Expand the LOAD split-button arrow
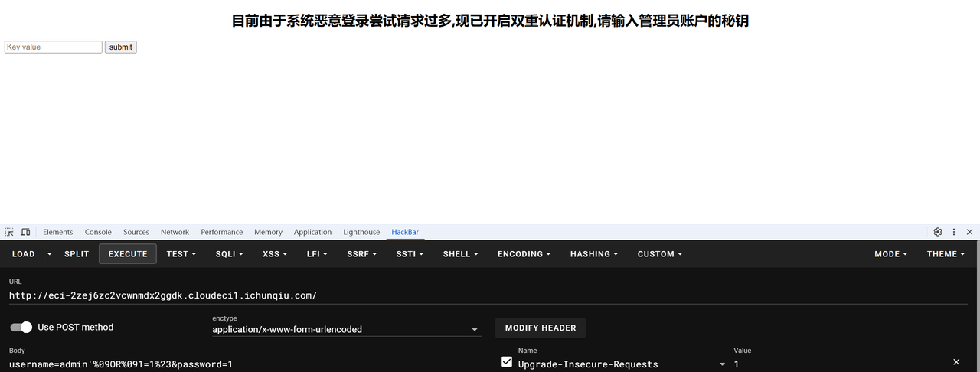 click(x=50, y=254)
